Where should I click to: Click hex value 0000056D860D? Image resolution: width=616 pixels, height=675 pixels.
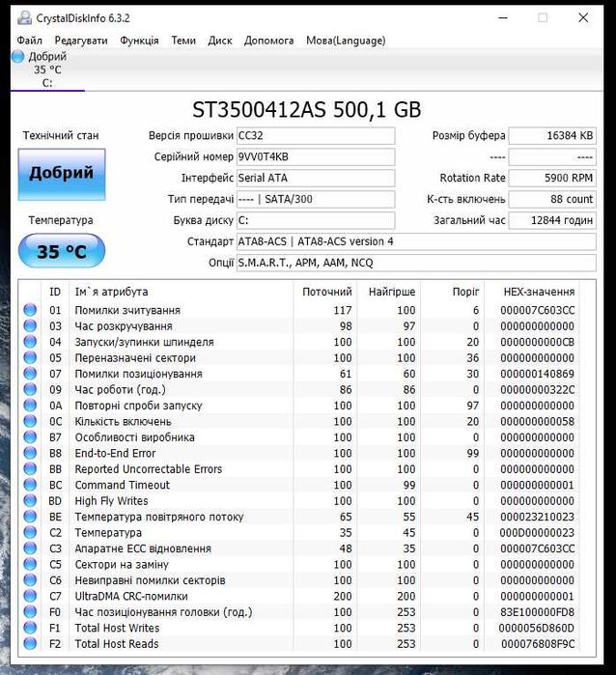tap(537, 628)
